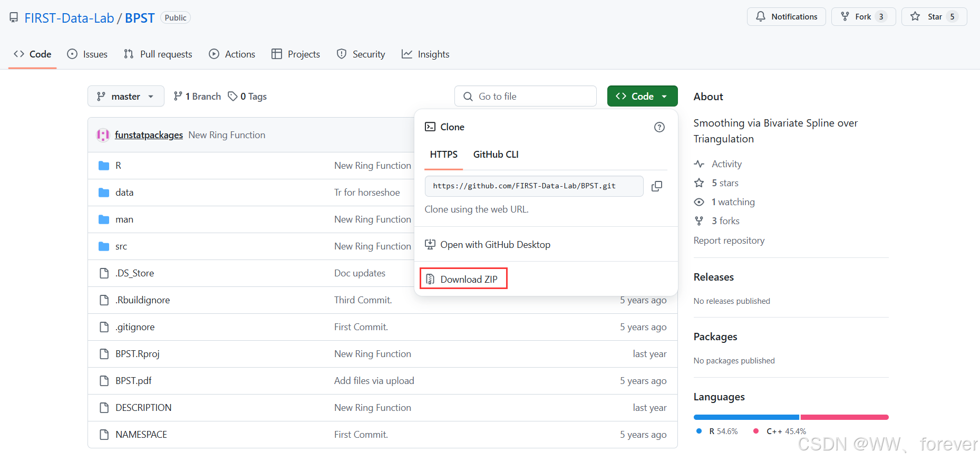Click the GitHub Desktop download icon
Screen dimensions: 980x461
click(430, 245)
